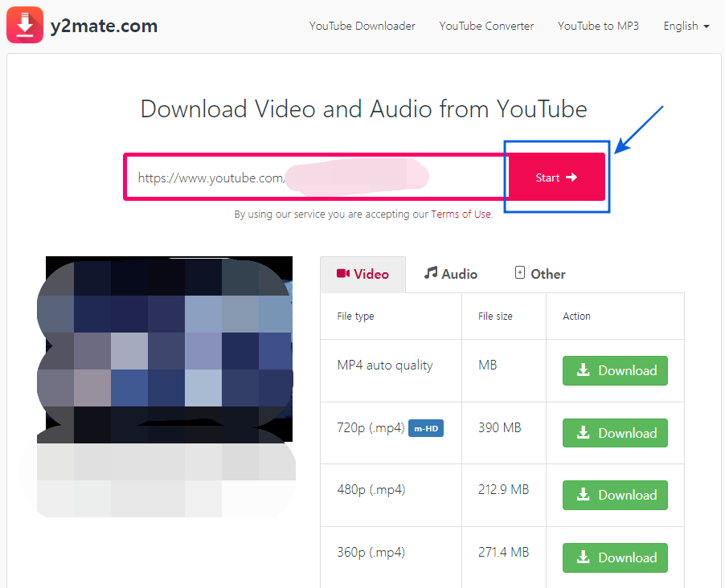Download the 720p (.mp4) file
Image resolution: width=725 pixels, height=588 pixels.
[x=615, y=433]
